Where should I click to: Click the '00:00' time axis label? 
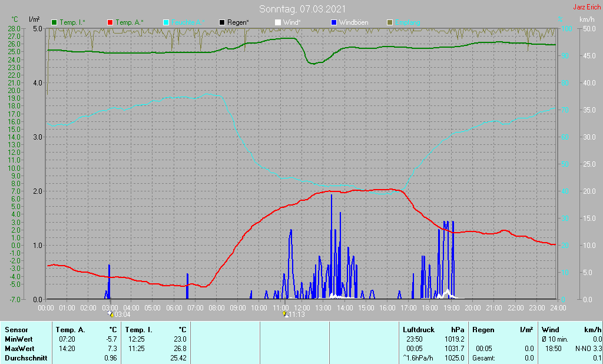46,308
